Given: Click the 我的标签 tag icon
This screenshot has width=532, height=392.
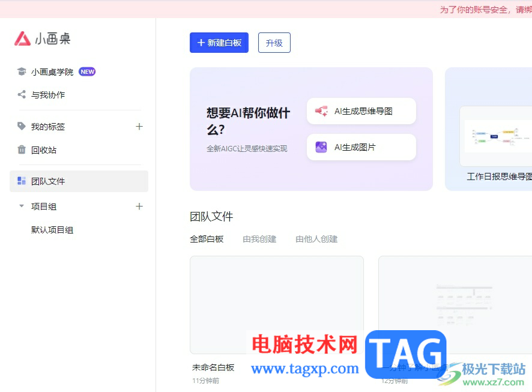Looking at the screenshot, I should 22,126.
